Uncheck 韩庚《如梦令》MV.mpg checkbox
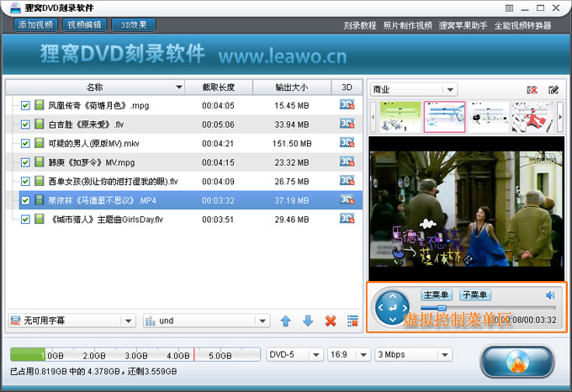The width and height of the screenshot is (572, 392). click(25, 162)
